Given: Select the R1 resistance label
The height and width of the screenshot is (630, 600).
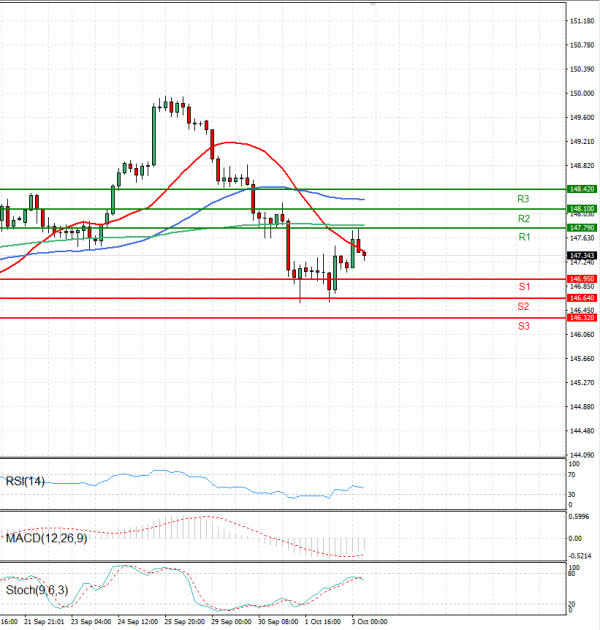Looking at the screenshot, I should point(523,237).
